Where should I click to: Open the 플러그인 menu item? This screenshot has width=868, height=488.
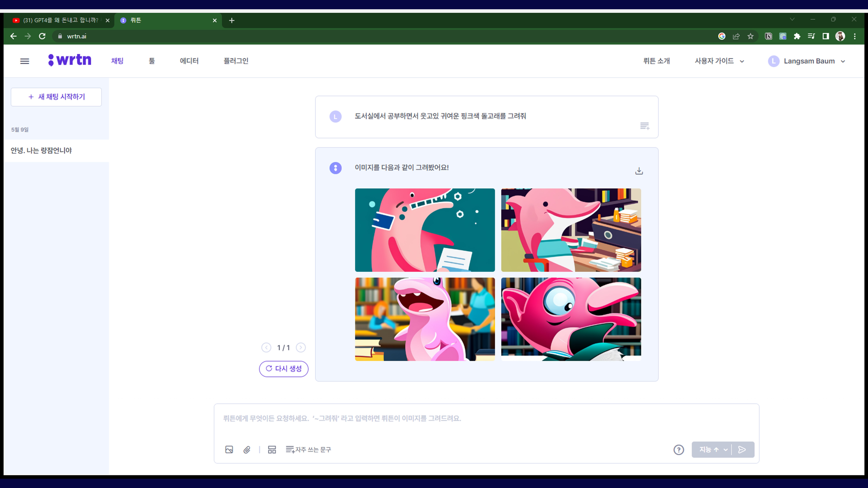tap(236, 61)
